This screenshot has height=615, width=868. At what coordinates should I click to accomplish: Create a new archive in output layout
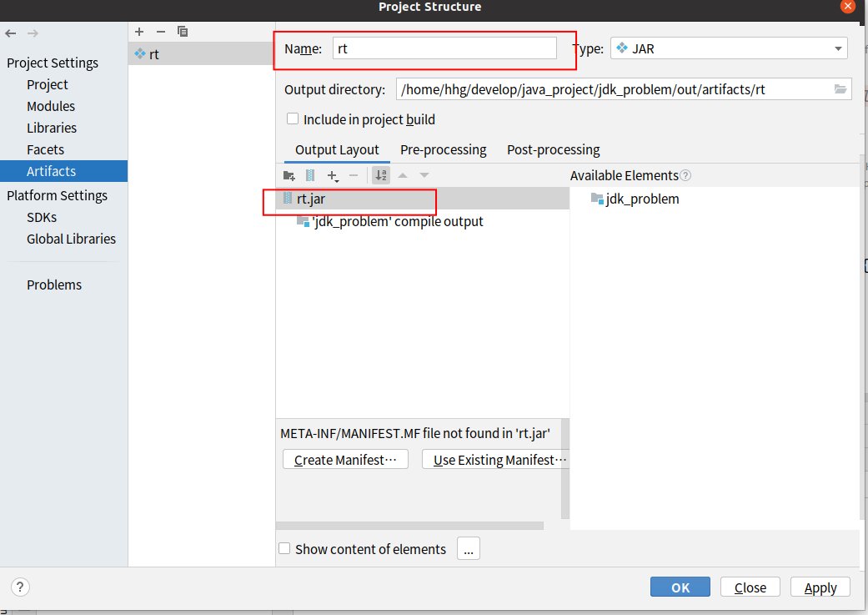(x=310, y=175)
